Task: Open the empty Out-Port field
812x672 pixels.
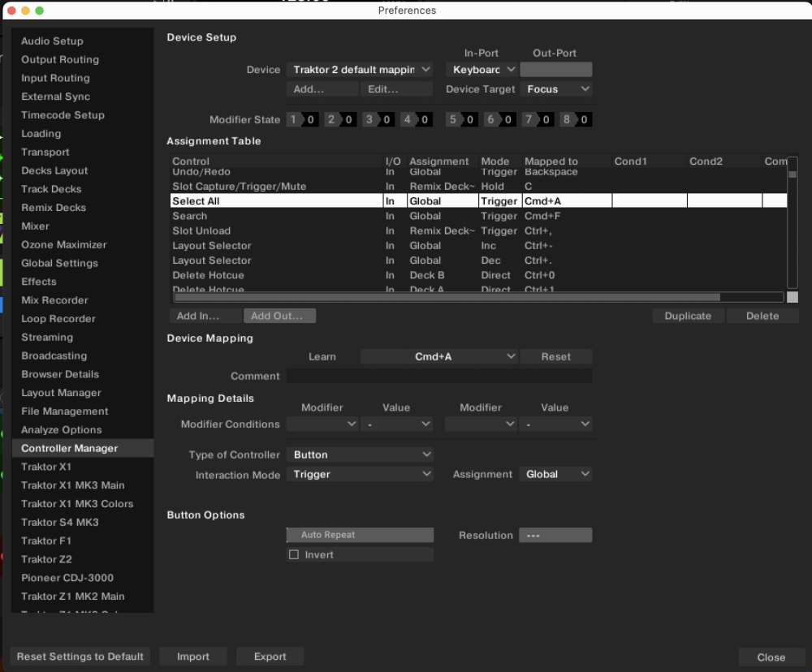Action: click(555, 69)
